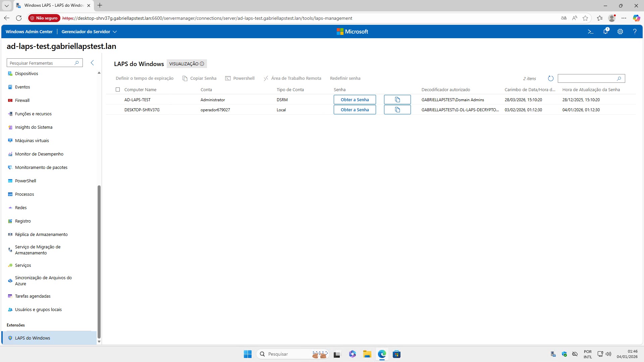Copy password for the DESKTOP-SHRV37G row
This screenshot has width=644, height=362.
397,110
